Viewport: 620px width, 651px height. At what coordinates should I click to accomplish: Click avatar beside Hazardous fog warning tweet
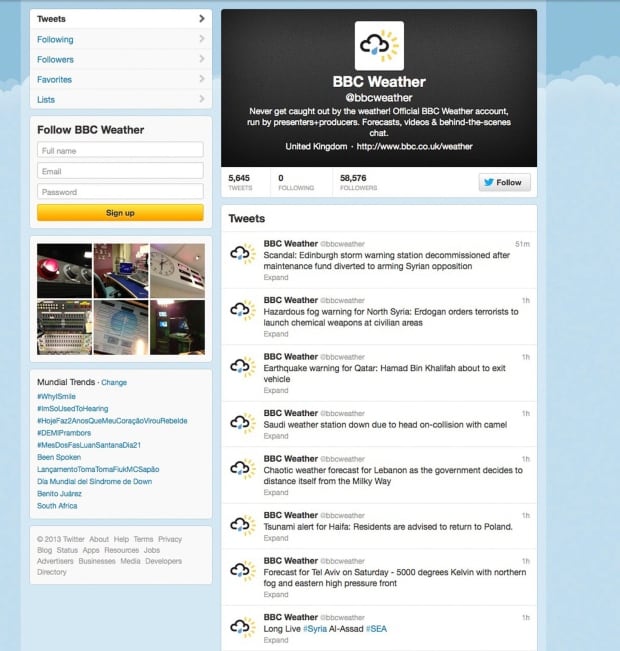click(243, 309)
